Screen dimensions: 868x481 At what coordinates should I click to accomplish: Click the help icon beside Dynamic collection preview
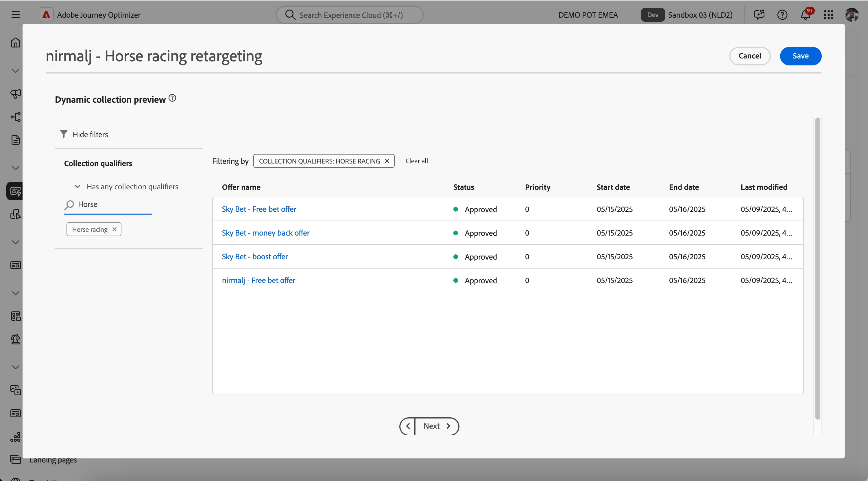click(x=172, y=98)
